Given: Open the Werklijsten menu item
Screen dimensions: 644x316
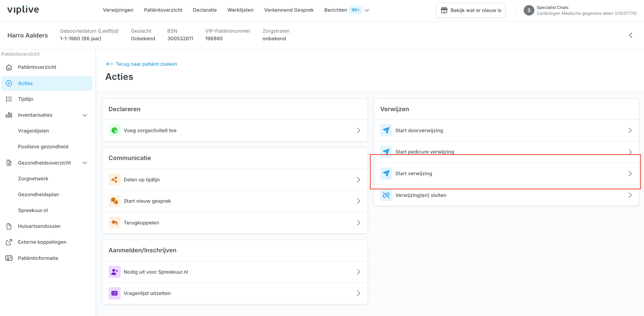Looking at the screenshot, I should (x=240, y=10).
